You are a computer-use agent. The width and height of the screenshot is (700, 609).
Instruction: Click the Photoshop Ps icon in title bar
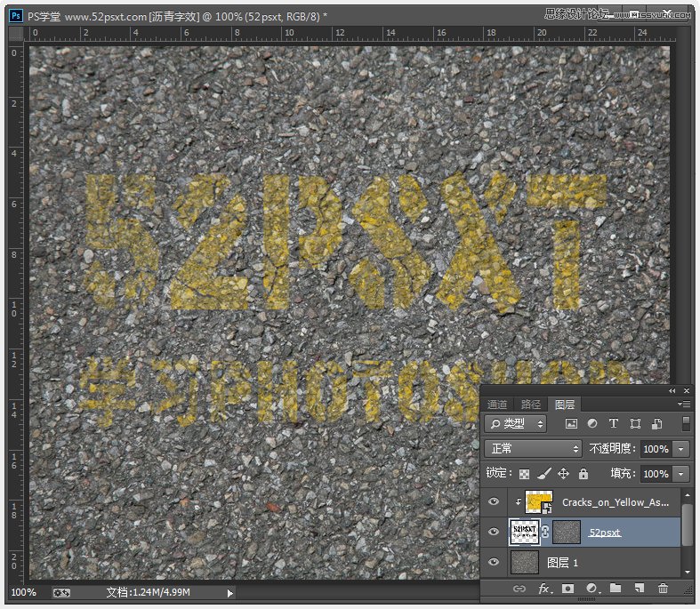click(x=16, y=17)
